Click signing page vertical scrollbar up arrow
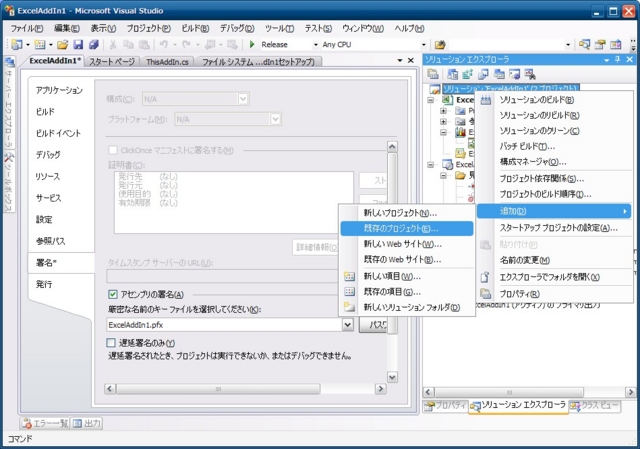 pos(392,147)
